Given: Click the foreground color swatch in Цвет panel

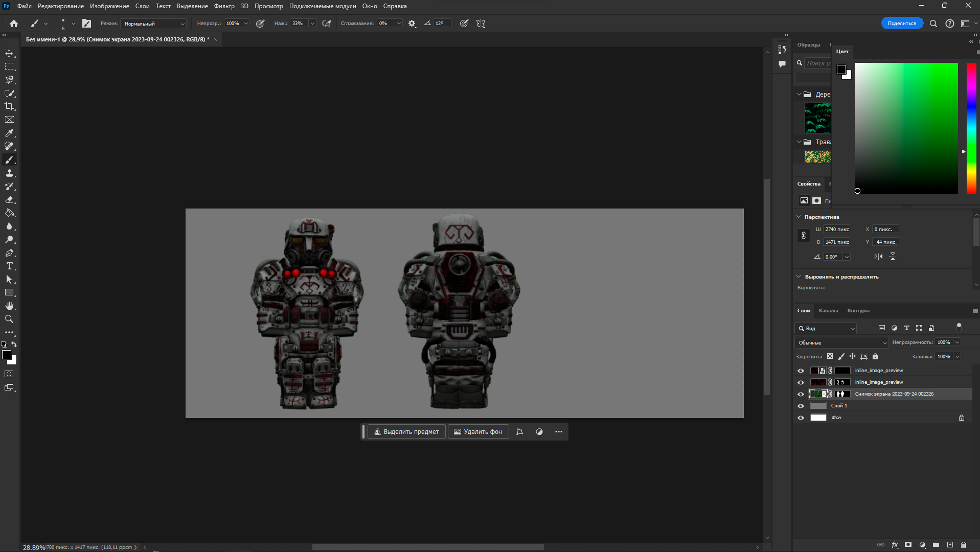Looking at the screenshot, I should pyautogui.click(x=841, y=70).
